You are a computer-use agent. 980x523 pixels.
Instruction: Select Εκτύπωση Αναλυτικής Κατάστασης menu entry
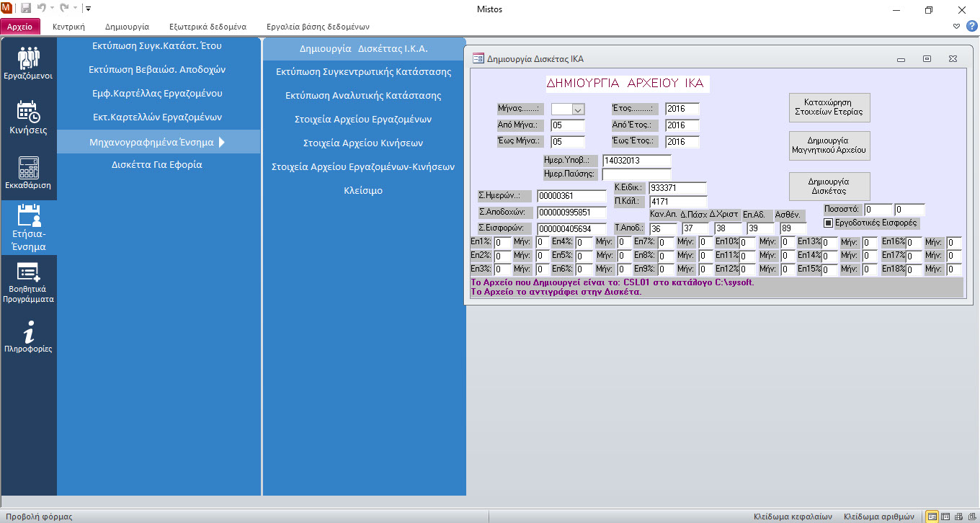(363, 96)
